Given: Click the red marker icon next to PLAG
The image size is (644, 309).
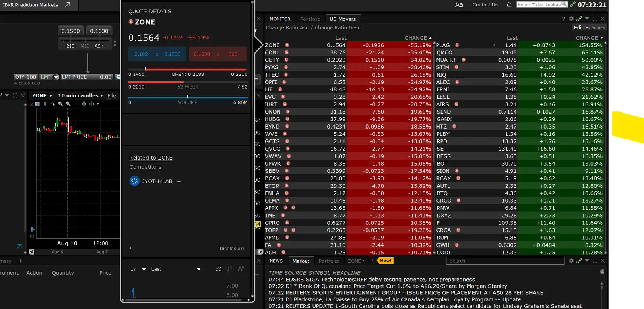Looking at the screenshot, I should click(x=457, y=45).
